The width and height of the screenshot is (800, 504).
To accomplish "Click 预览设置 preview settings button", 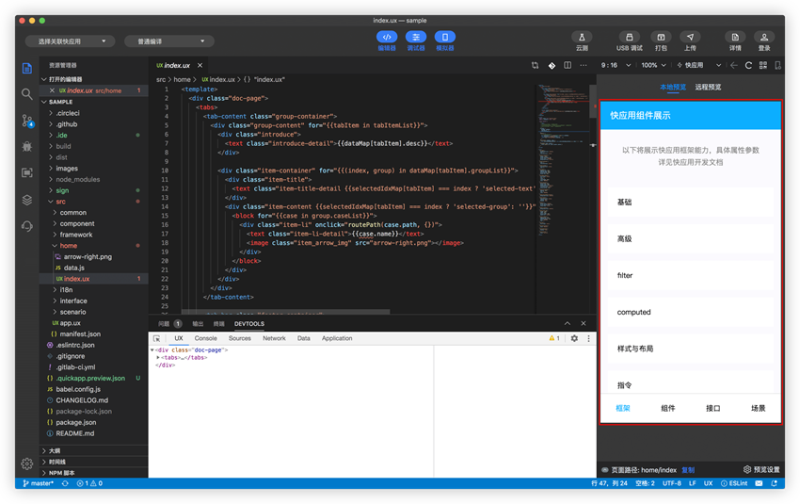I will click(x=762, y=469).
